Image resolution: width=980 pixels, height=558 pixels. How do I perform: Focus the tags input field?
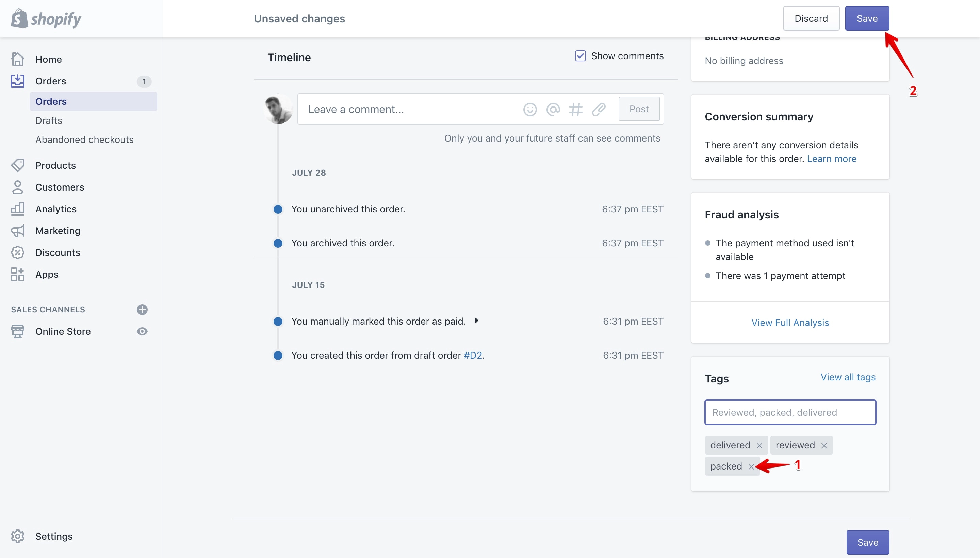[790, 412]
